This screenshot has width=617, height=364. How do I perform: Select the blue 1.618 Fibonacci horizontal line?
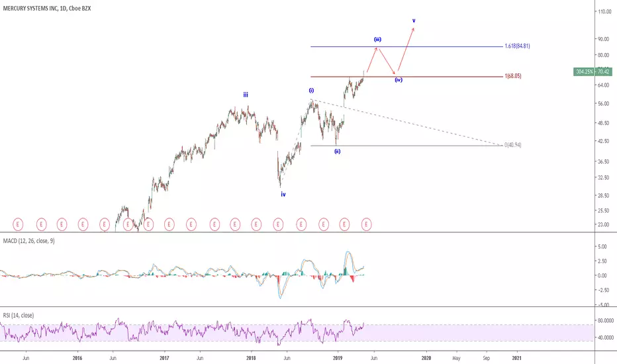point(406,47)
